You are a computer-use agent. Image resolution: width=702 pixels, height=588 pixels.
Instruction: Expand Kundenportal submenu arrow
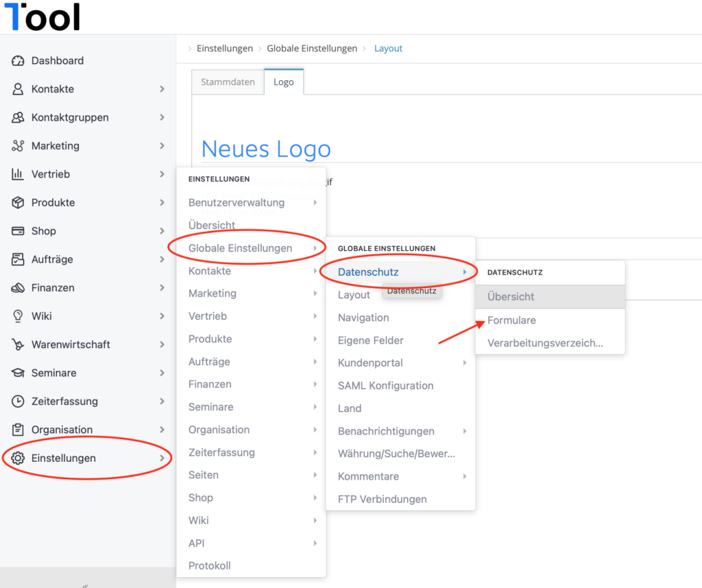point(465,363)
